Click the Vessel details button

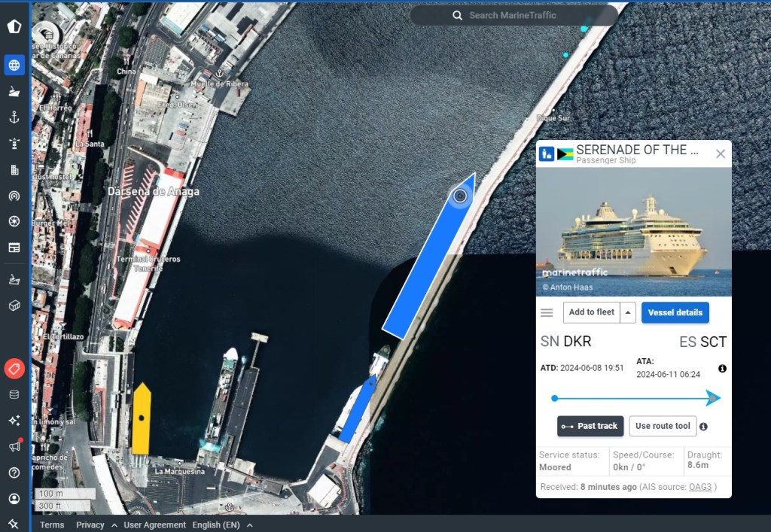(x=675, y=312)
